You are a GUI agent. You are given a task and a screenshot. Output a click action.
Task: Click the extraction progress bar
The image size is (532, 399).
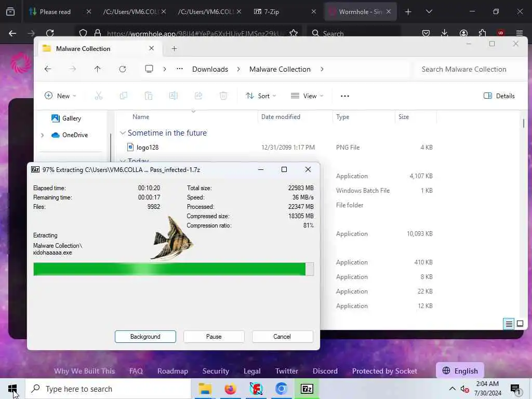tap(174, 269)
